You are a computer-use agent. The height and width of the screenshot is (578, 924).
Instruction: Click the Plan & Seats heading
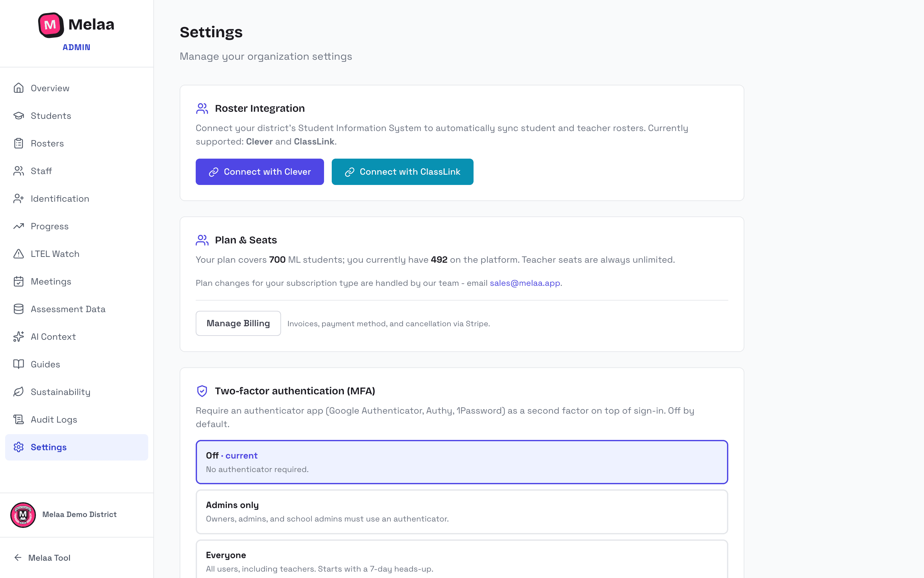tap(246, 240)
